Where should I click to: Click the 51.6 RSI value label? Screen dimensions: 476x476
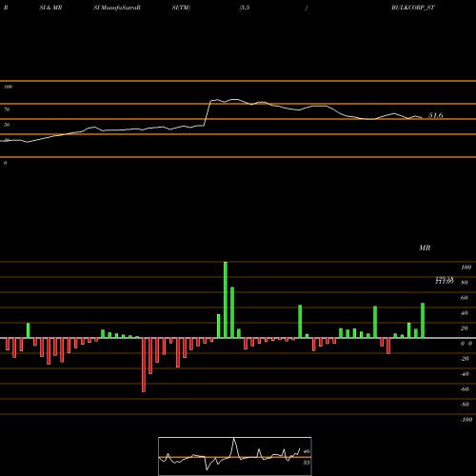pos(436,115)
